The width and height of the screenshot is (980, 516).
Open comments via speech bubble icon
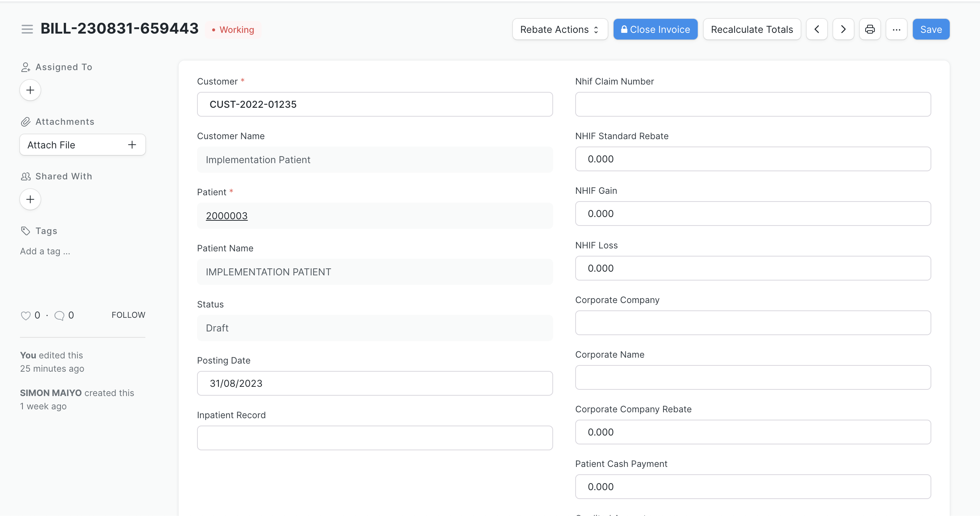coord(59,316)
